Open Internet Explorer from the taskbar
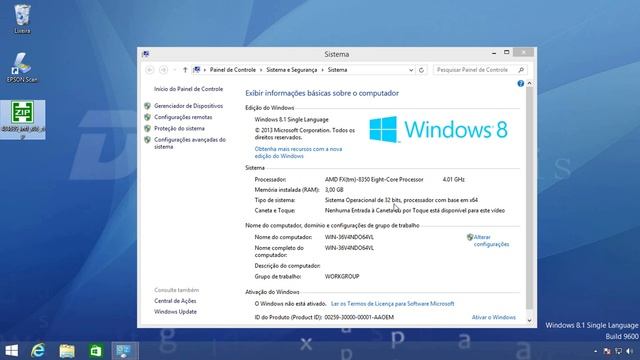Screen dimensions: 640x360 click(38, 351)
